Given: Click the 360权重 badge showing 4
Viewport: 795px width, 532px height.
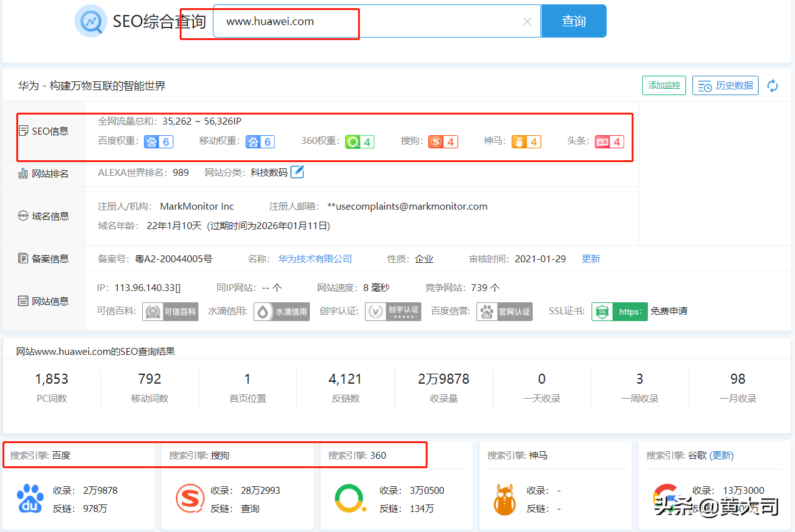Looking at the screenshot, I should click(x=359, y=141).
